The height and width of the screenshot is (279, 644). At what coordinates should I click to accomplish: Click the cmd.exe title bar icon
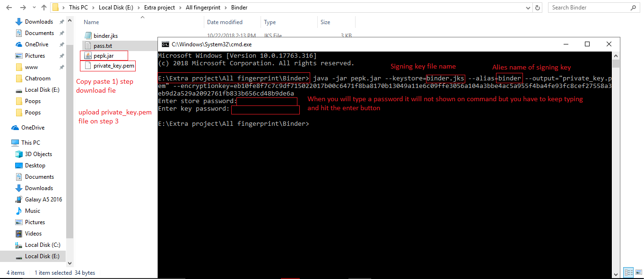165,44
